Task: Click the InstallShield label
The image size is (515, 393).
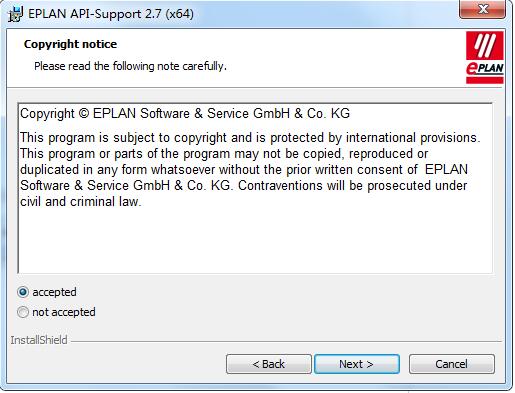Action: (39, 340)
